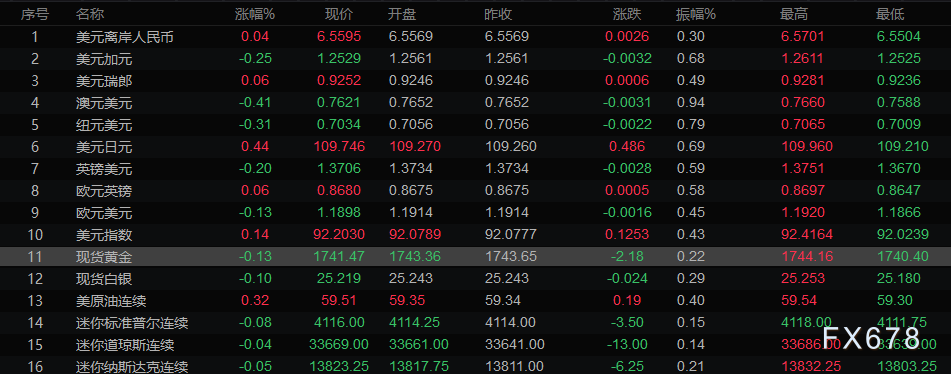
Task: Click percent change 0.44
Action: pos(255,146)
